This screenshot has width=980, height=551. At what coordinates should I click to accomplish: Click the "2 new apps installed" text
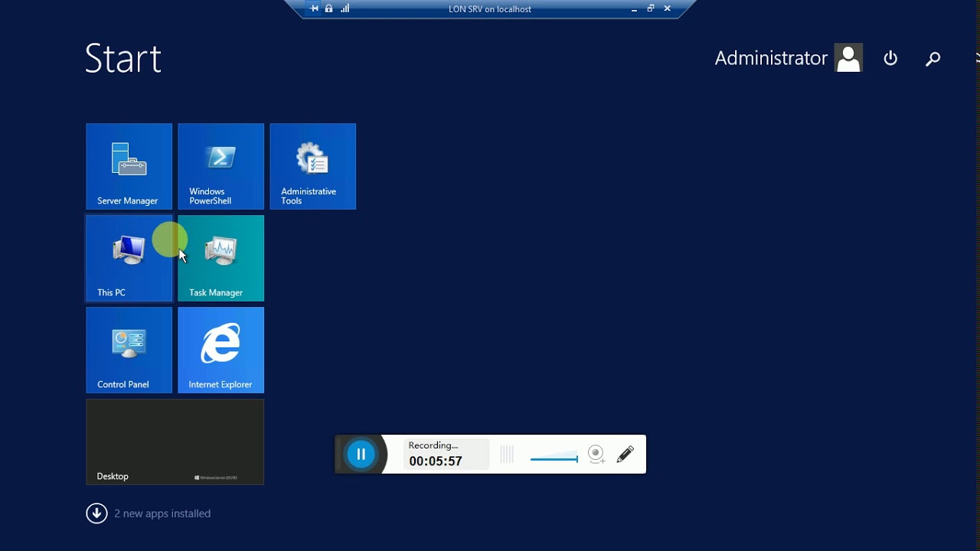pyautogui.click(x=162, y=514)
